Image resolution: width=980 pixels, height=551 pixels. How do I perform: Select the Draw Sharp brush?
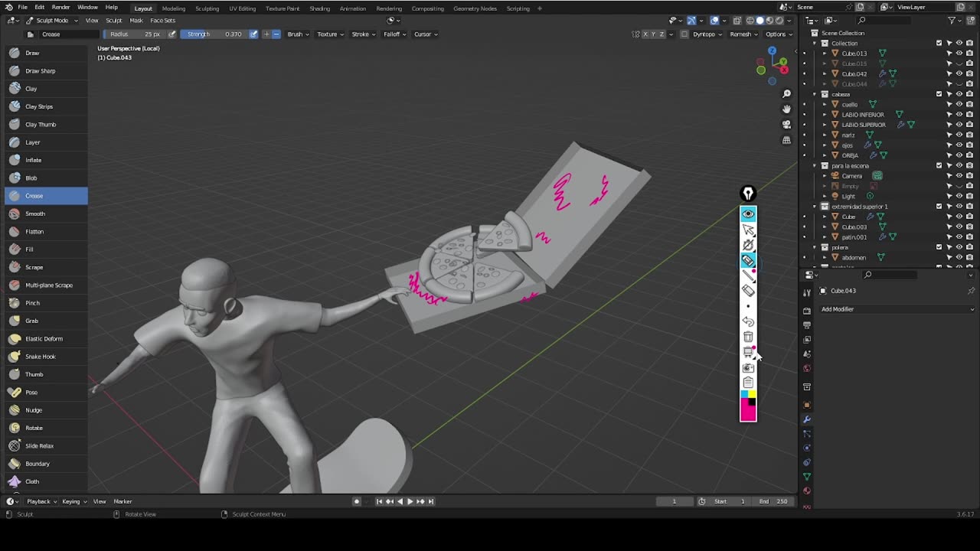coord(46,70)
